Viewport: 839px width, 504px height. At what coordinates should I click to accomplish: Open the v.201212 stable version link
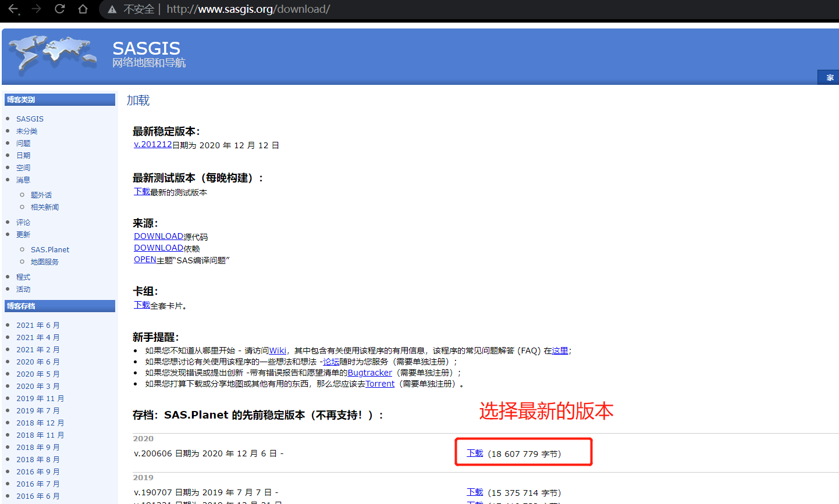tap(152, 144)
